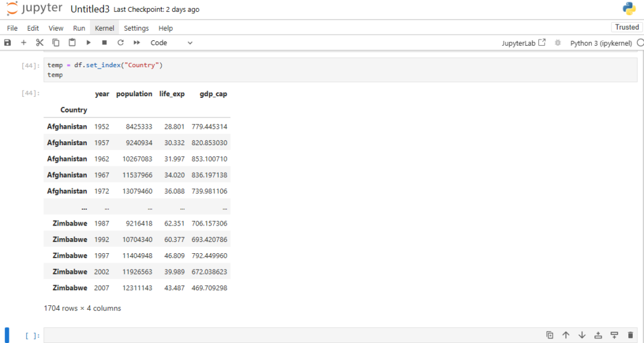Insert a new cell with plus icon
644x343 pixels.
pyautogui.click(x=24, y=43)
